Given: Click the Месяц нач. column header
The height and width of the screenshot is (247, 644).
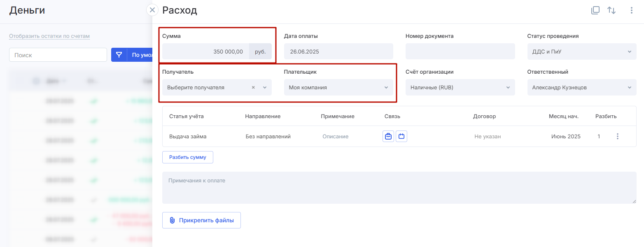Looking at the screenshot, I should [564, 116].
